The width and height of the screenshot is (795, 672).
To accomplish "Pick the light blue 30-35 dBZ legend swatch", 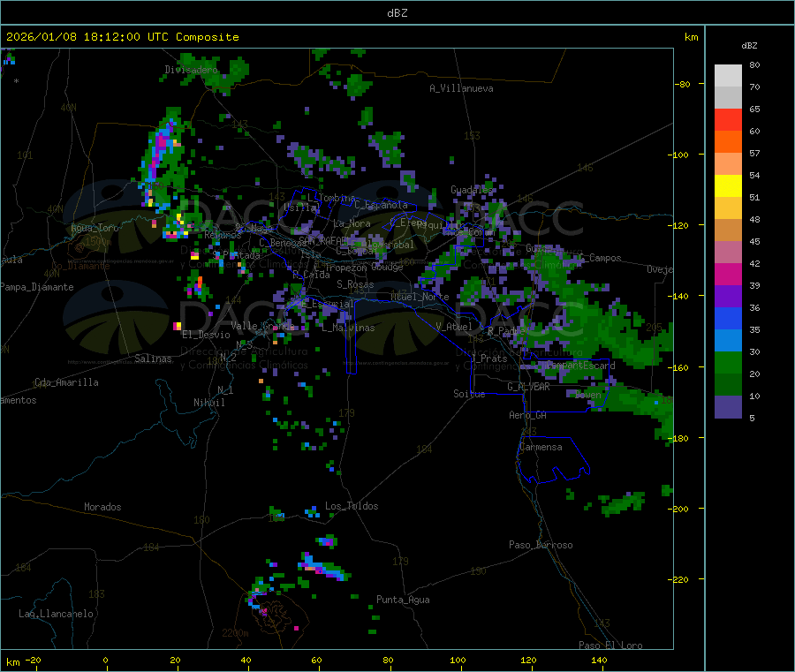I will 728,341.
